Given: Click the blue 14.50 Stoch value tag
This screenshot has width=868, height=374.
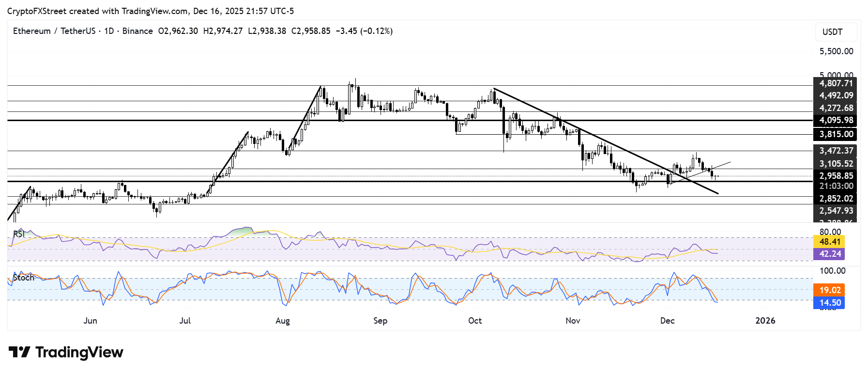Looking at the screenshot, I should click(829, 303).
